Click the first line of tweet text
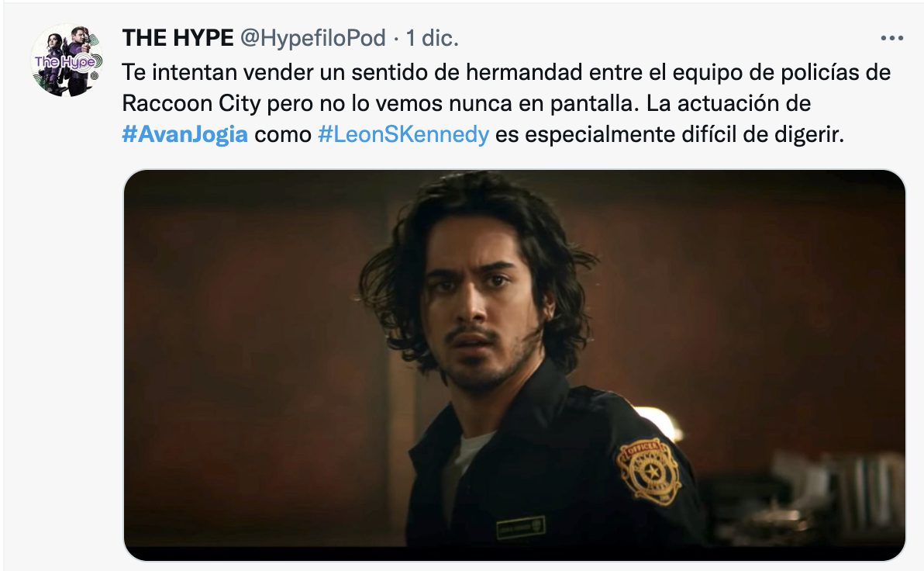The width and height of the screenshot is (924, 571). 506,73
